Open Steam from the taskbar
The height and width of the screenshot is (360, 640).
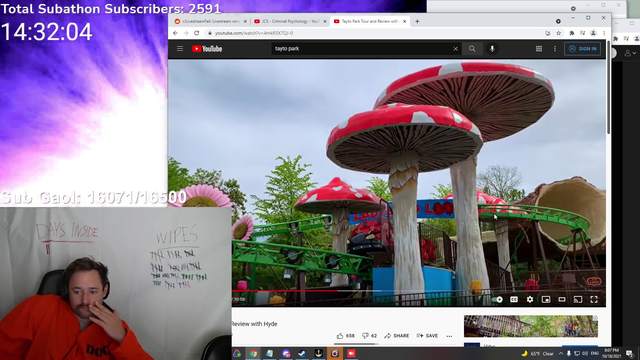(302, 353)
